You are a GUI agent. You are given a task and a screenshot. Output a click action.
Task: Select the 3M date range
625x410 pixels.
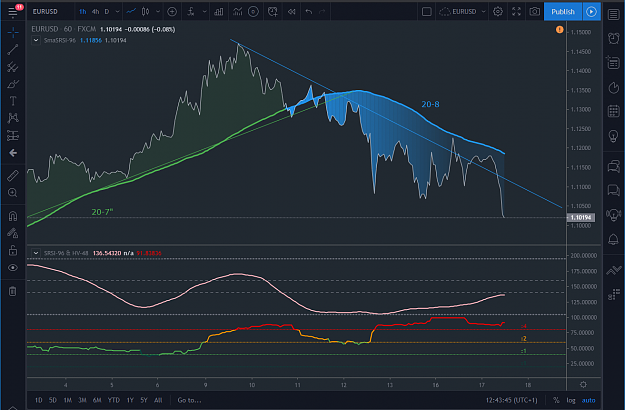(82, 400)
